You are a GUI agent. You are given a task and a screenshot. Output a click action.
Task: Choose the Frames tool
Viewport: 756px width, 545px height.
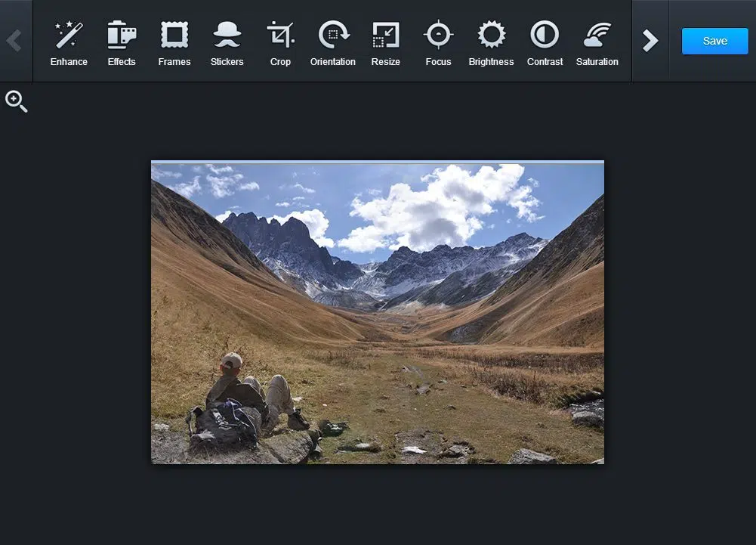(174, 36)
